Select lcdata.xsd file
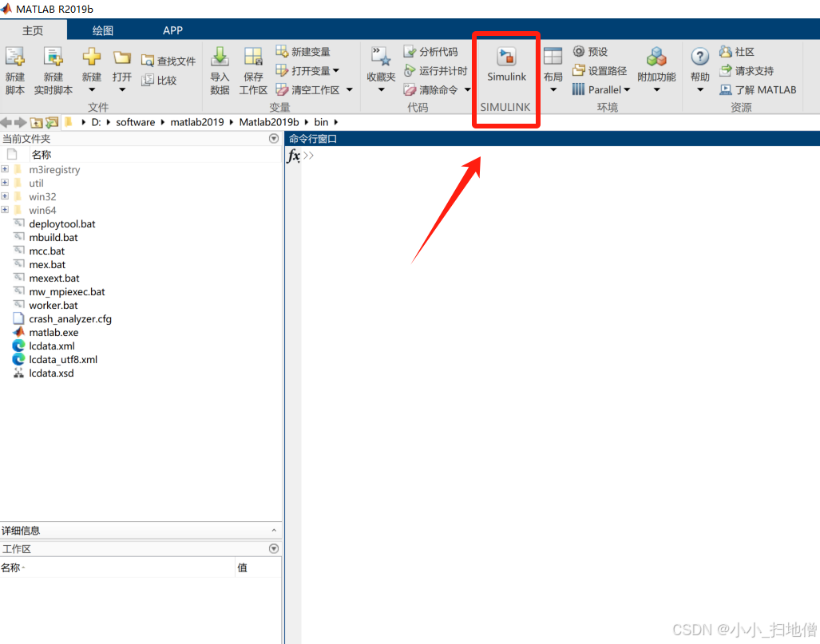820x644 pixels. [51, 373]
